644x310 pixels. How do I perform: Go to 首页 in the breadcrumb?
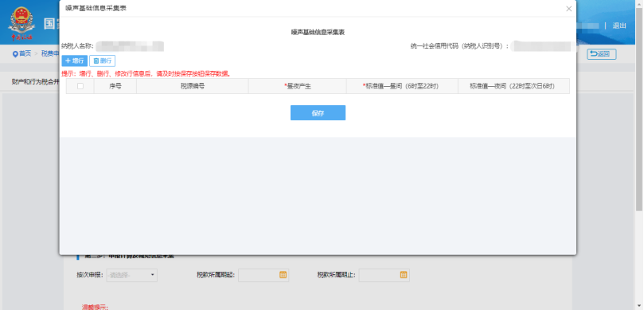tap(25, 53)
